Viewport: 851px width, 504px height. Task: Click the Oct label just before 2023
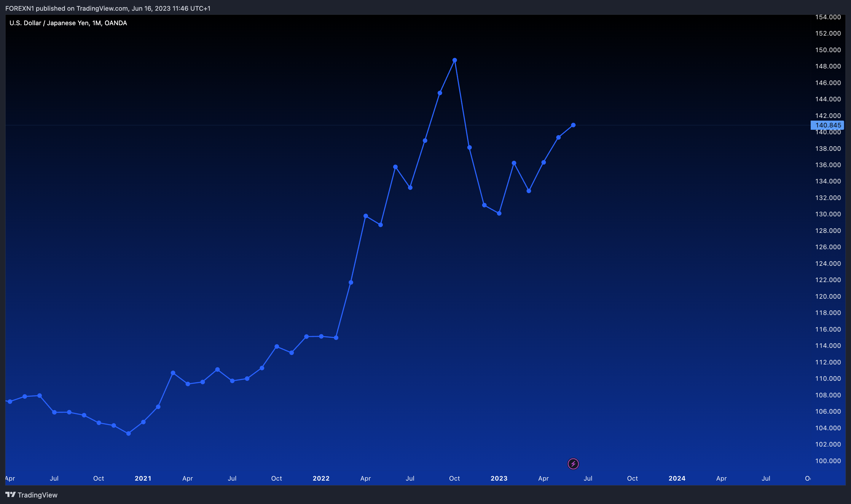[x=454, y=478]
